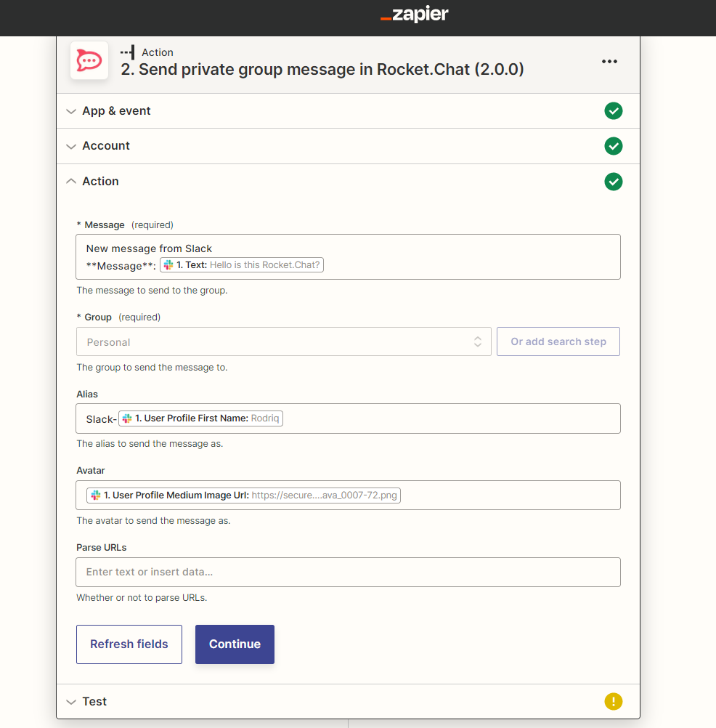Click the Rocket.Chat app icon

tap(89, 61)
